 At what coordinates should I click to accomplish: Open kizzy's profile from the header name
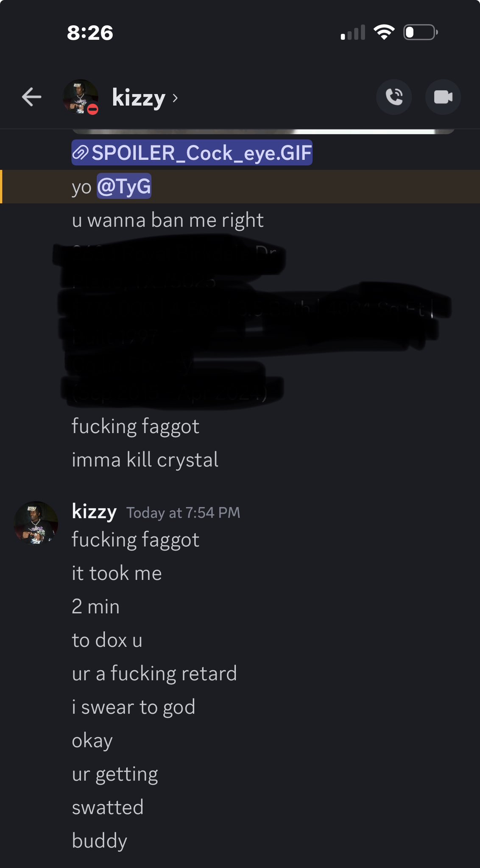click(139, 98)
